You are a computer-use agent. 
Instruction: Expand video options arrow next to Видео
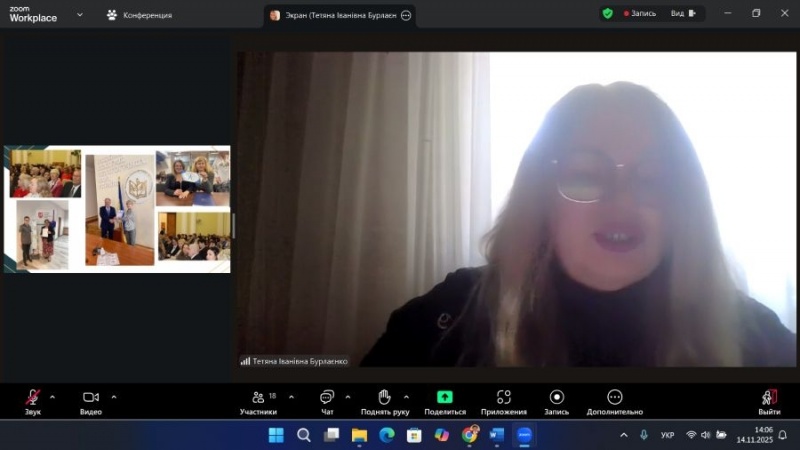(x=114, y=396)
